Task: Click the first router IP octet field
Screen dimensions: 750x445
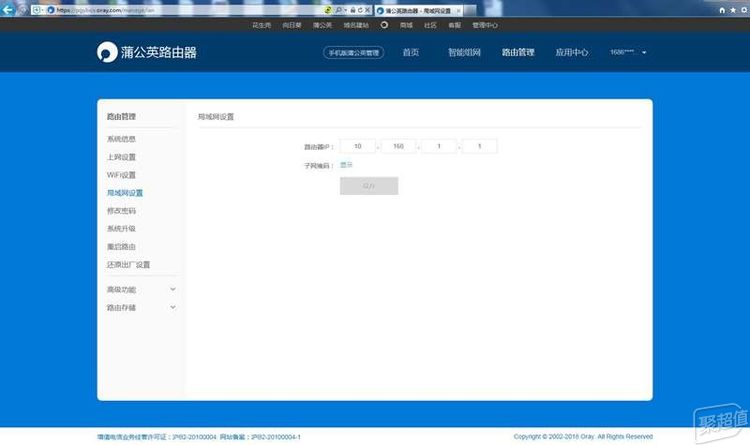Action: [356, 146]
